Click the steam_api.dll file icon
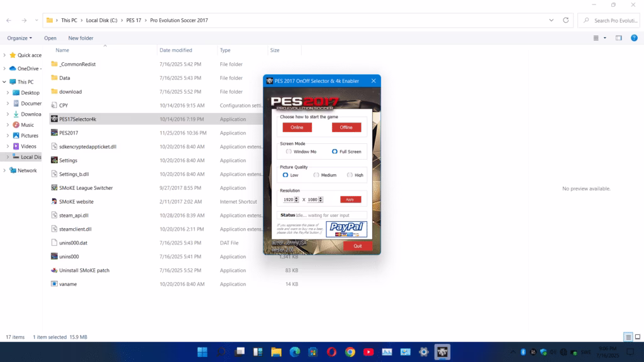This screenshot has width=644, height=362. click(x=54, y=215)
